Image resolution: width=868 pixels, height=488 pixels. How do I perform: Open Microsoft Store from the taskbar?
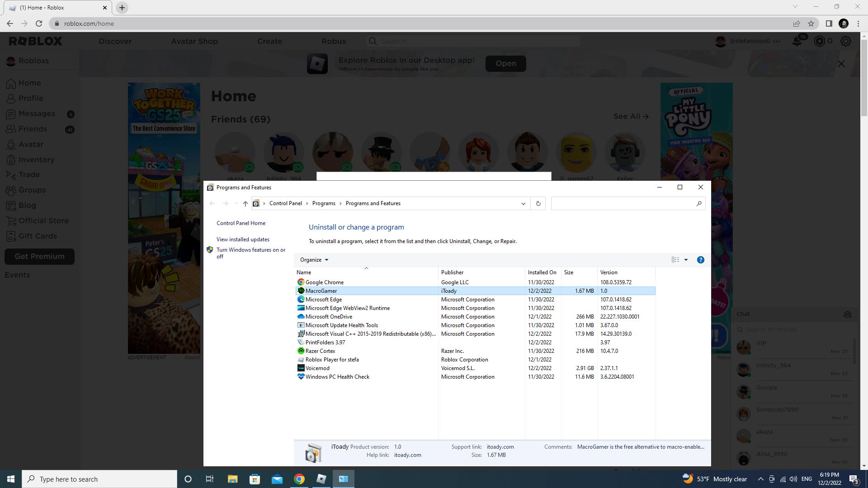tap(255, 479)
